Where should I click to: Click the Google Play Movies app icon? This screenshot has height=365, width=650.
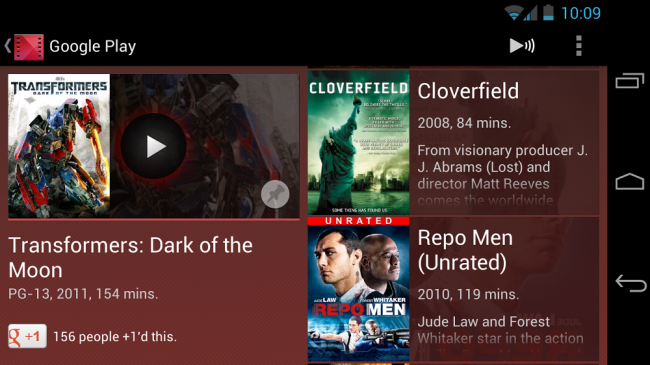(x=29, y=47)
